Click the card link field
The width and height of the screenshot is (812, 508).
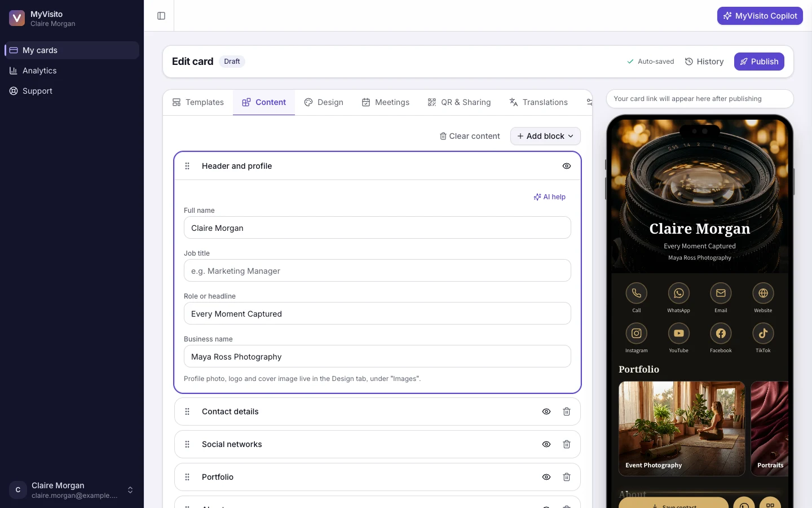[x=700, y=99]
